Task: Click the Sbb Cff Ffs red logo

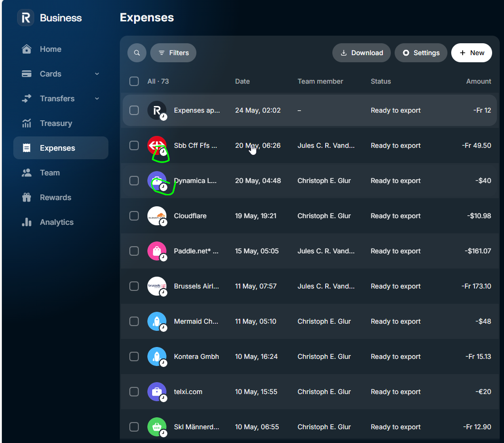Action: 157,145
